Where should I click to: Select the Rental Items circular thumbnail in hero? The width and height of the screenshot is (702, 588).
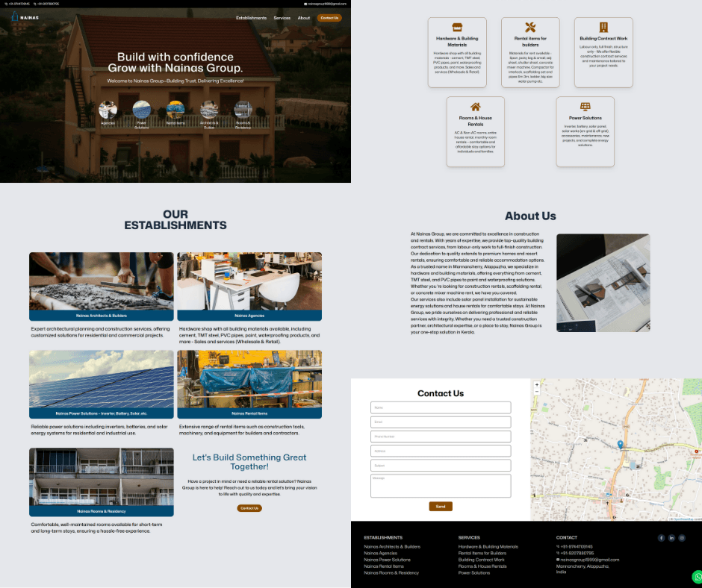(175, 110)
